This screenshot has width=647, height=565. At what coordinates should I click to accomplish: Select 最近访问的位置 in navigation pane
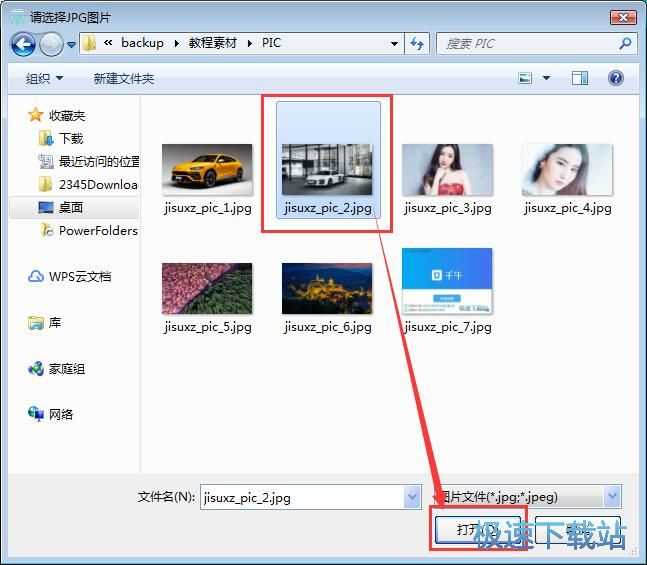pyautogui.click(x=99, y=161)
